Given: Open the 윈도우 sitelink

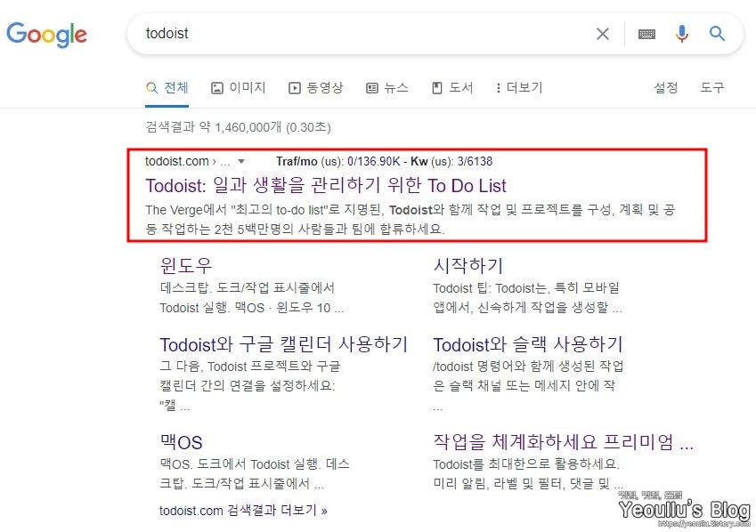Looking at the screenshot, I should tap(185, 265).
